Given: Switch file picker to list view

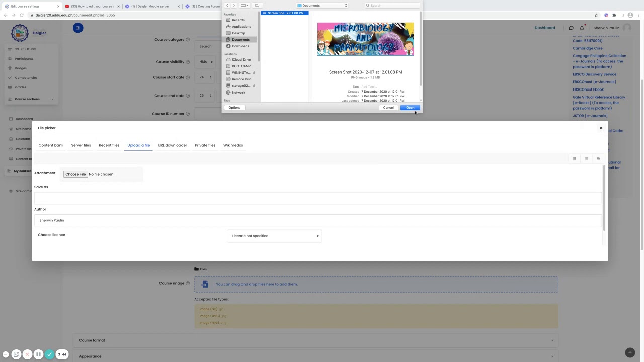Looking at the screenshot, I should (586, 158).
